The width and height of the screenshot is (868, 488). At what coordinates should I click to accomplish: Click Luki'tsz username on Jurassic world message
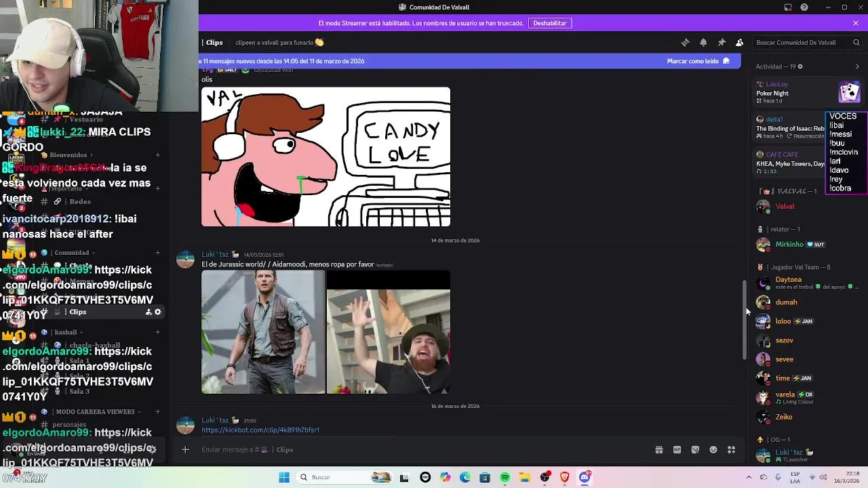click(215, 255)
